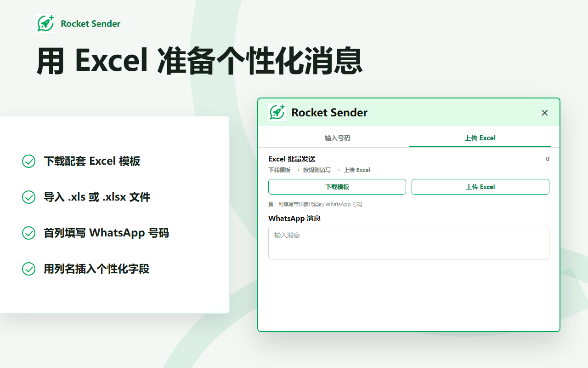Image resolution: width=588 pixels, height=368 pixels.
Task: Click the text 用列名插入个性化字段
Action: (96, 269)
